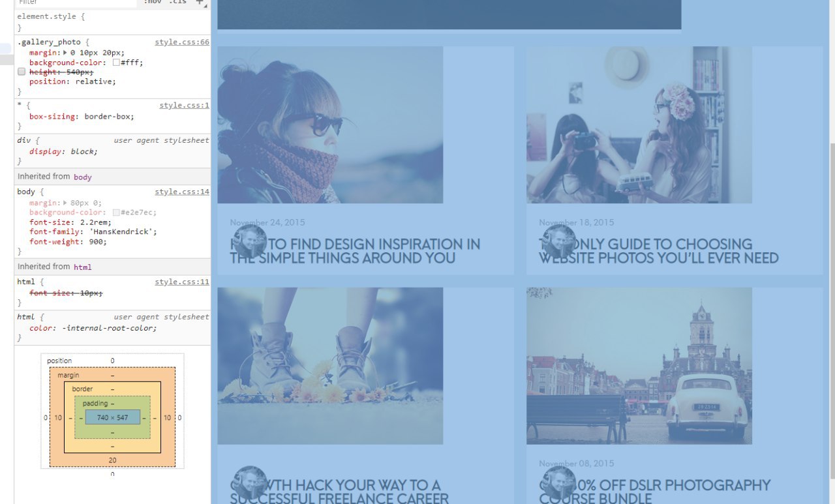Open the woman with sunglasses and scarf photo

tap(330, 125)
